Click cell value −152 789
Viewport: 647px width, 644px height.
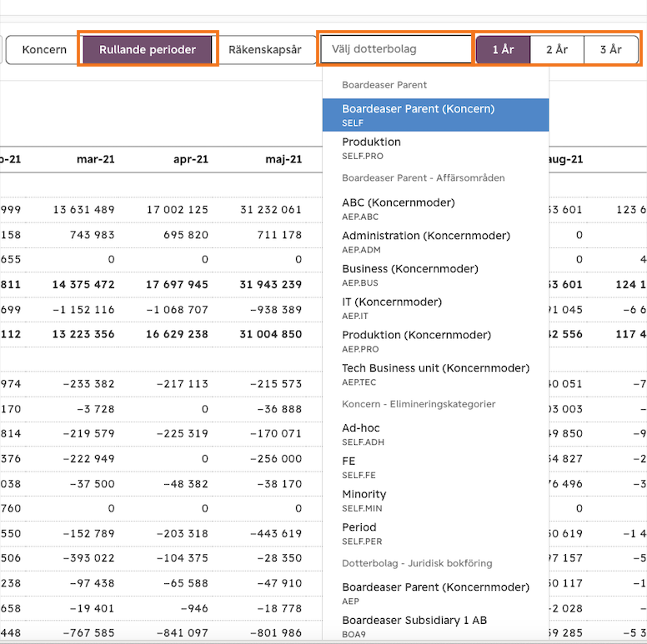point(88,533)
